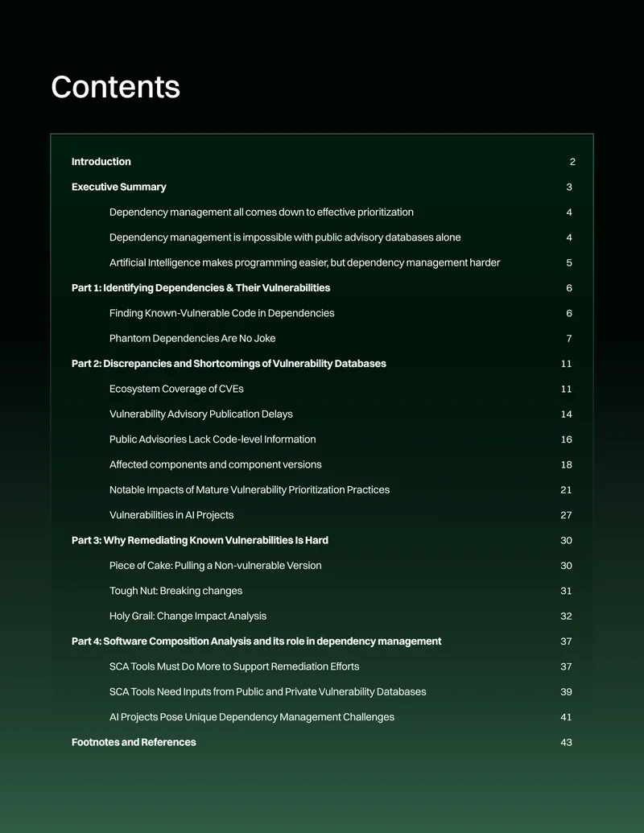
Task: Click page number 18 for Affected components
Action: coord(567,464)
